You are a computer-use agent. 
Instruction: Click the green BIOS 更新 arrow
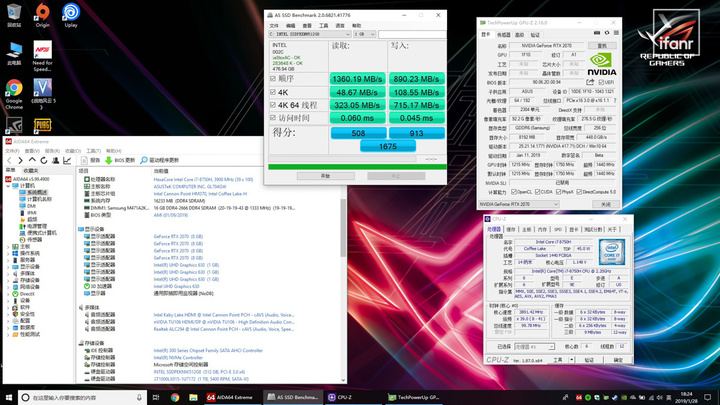click(x=109, y=160)
